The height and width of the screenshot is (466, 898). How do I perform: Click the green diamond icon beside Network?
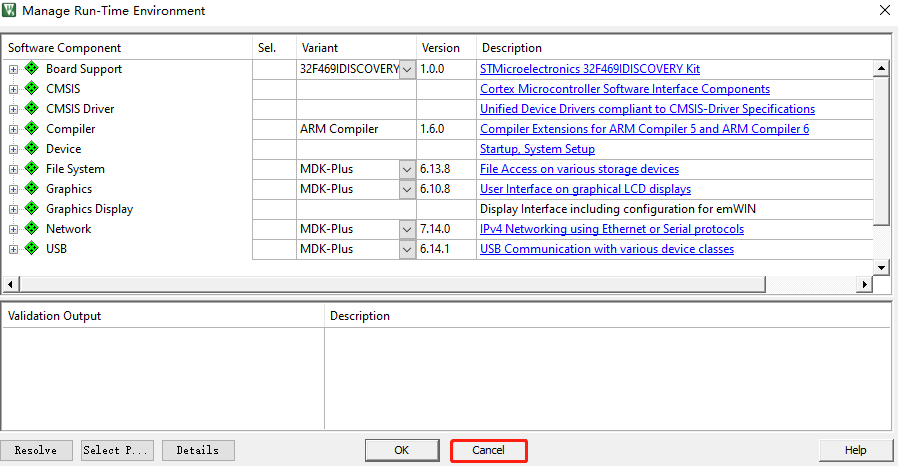tap(31, 229)
